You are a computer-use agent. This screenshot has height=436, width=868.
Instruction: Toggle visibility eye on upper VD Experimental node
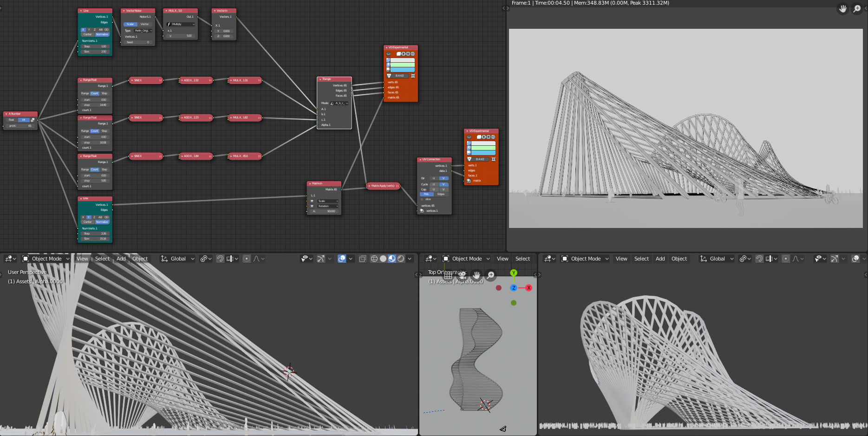click(x=389, y=54)
